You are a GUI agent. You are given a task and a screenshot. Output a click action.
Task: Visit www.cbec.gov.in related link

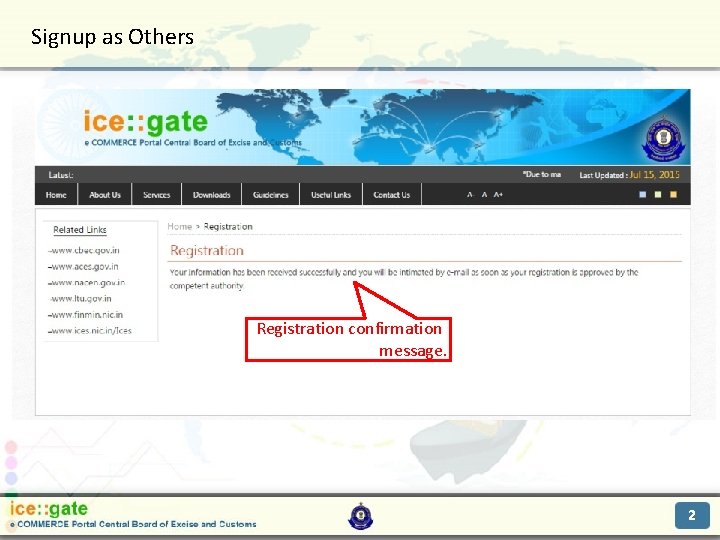point(84,250)
